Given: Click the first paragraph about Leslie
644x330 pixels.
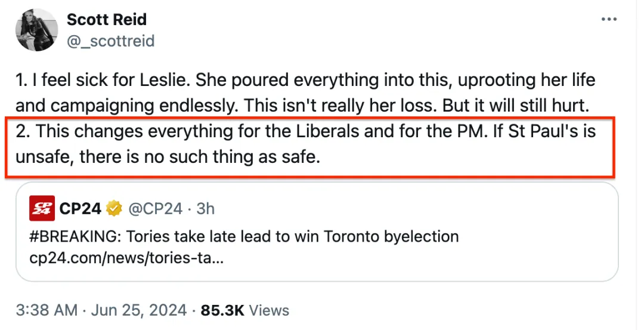Looking at the screenshot, I should coord(304,92).
